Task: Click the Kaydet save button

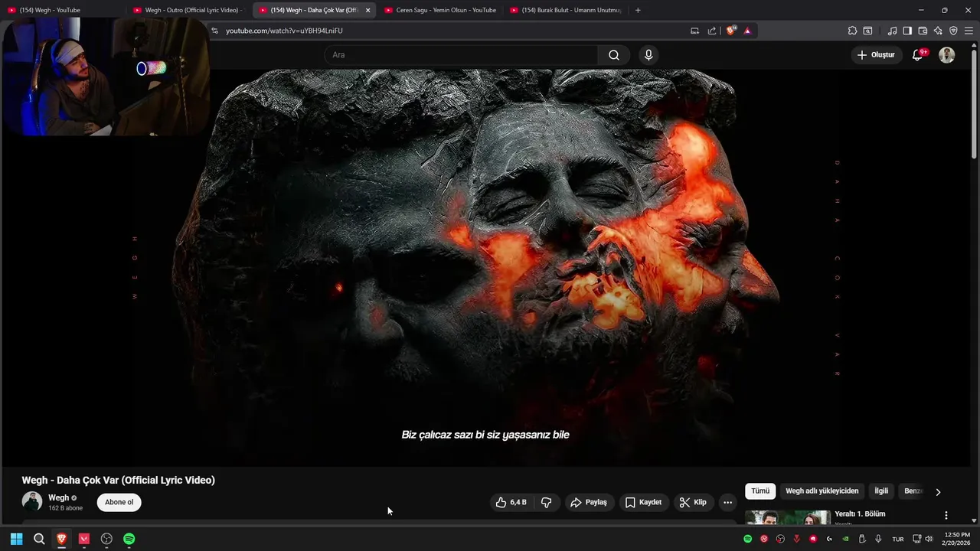Action: point(643,502)
